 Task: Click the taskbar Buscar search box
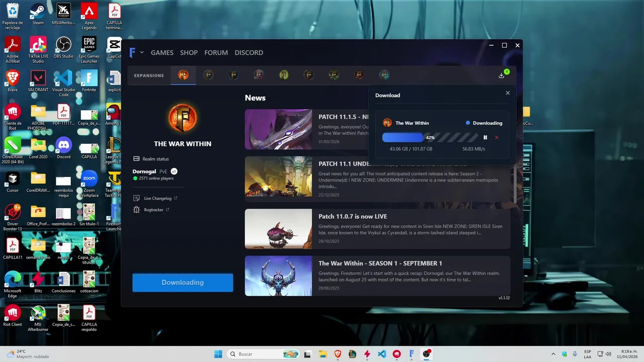(264, 354)
